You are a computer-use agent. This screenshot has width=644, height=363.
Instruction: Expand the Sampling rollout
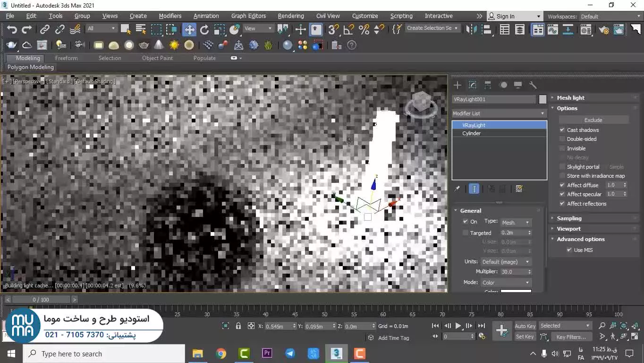569,218
